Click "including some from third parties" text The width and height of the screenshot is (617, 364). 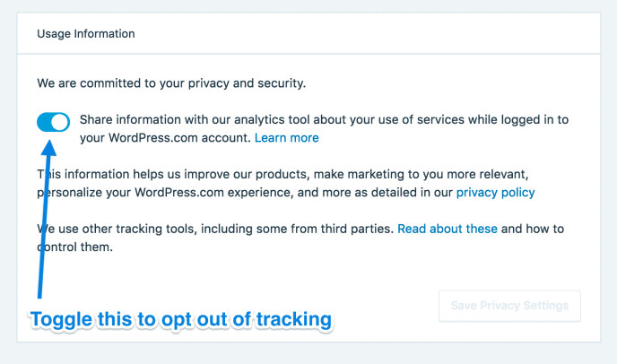point(305,229)
